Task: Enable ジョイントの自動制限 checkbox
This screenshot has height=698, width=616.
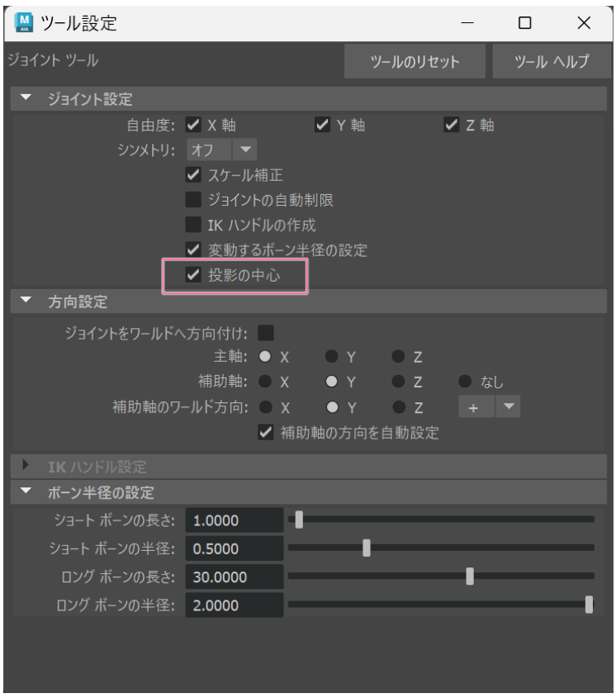Action: [x=194, y=199]
